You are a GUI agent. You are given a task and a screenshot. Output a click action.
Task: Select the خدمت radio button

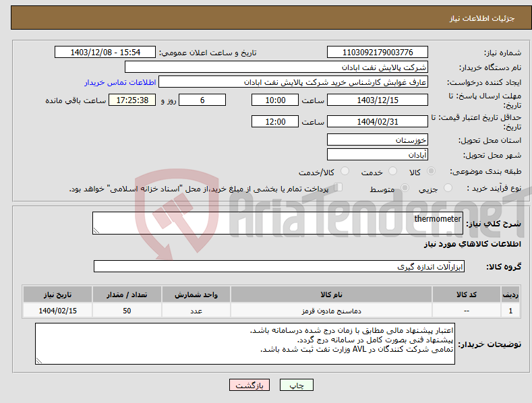tap(392, 171)
